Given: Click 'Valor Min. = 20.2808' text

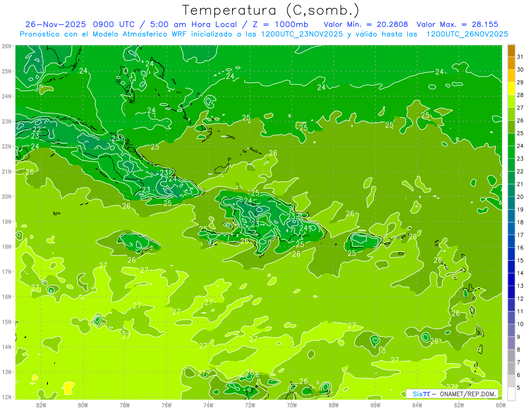Looking at the screenshot, I should click(366, 24).
